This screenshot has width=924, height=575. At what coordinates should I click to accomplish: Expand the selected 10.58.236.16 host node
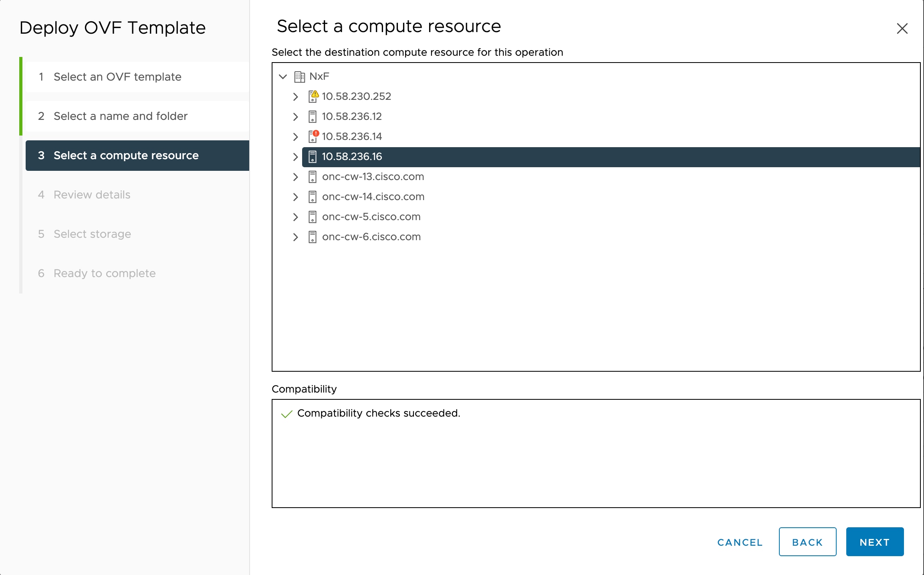click(296, 157)
